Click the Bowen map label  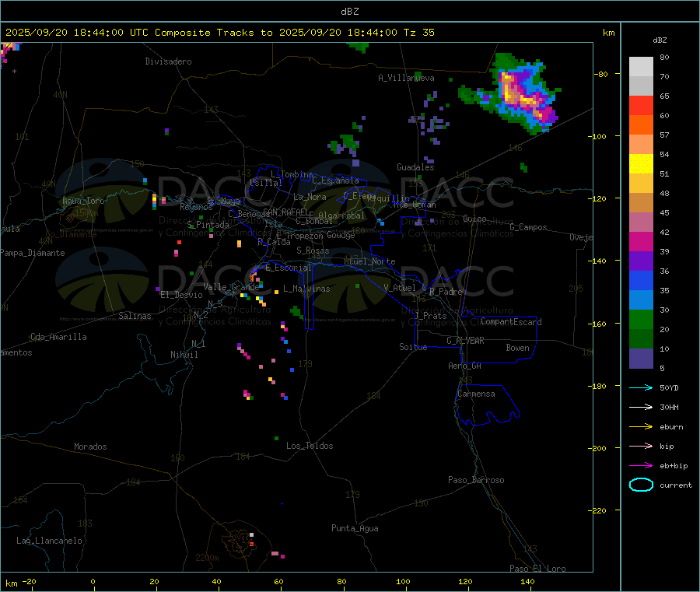[x=517, y=348]
